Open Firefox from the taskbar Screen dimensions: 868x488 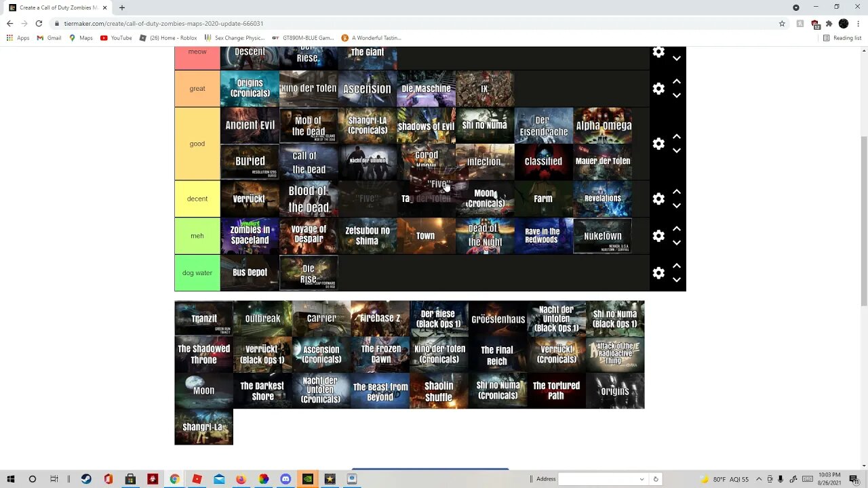tap(241, 479)
